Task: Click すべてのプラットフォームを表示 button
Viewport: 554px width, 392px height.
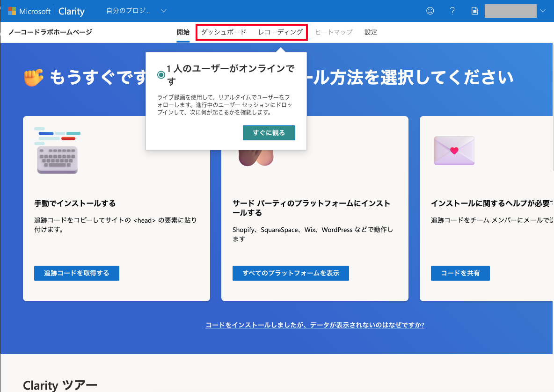Action: [291, 273]
